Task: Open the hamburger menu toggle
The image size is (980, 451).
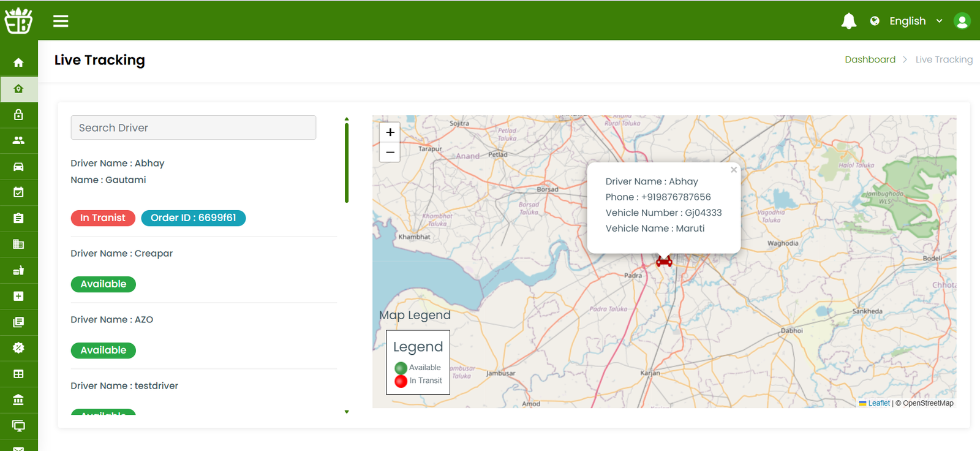Action: pyautogui.click(x=61, y=21)
